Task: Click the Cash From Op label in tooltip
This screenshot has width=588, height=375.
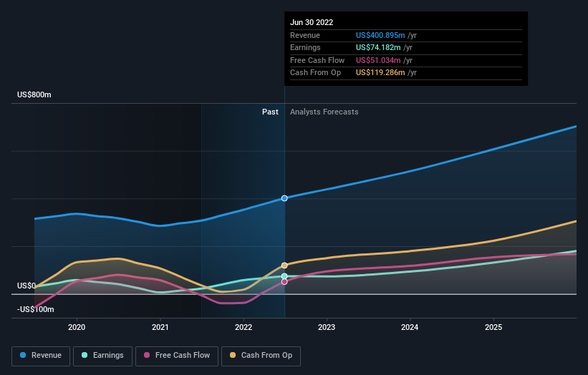Action: (x=315, y=73)
